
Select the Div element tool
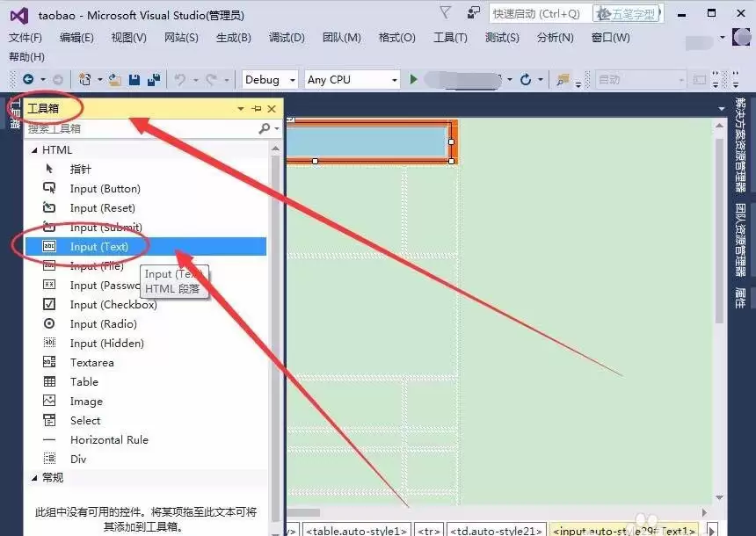[x=77, y=459]
